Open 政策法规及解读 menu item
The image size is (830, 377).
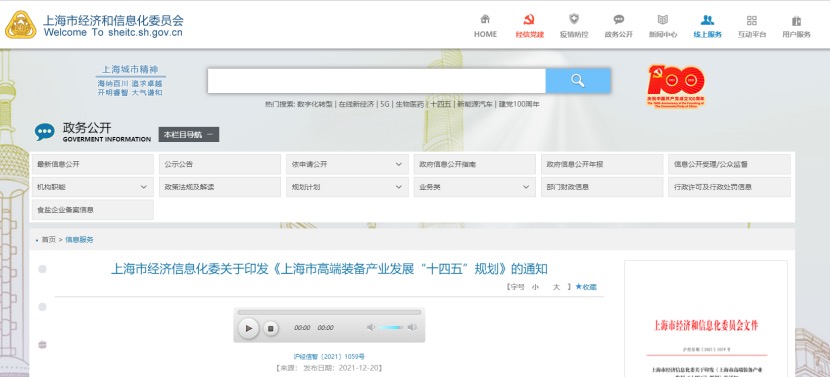[220, 187]
